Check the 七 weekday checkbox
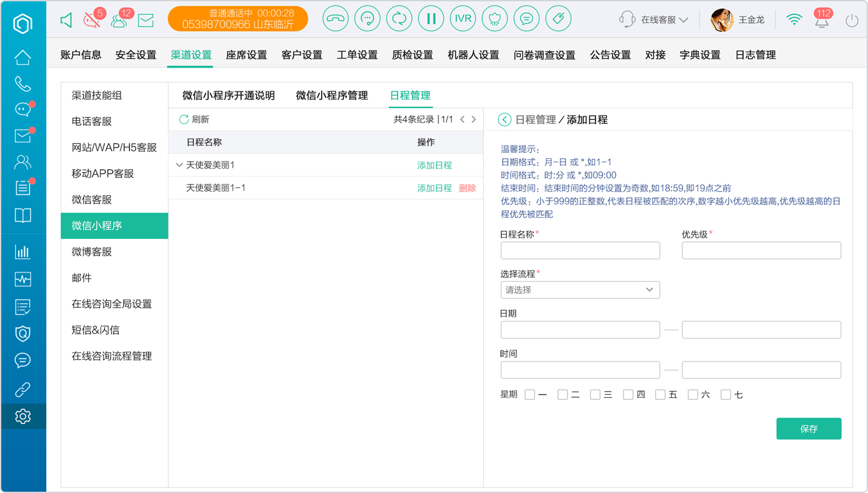The width and height of the screenshot is (868, 493). click(726, 395)
